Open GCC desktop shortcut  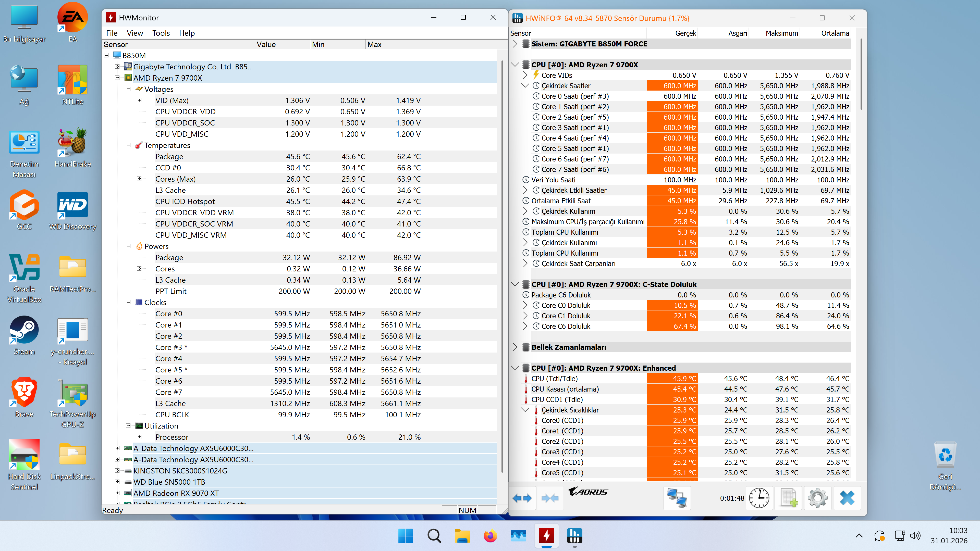point(24,210)
